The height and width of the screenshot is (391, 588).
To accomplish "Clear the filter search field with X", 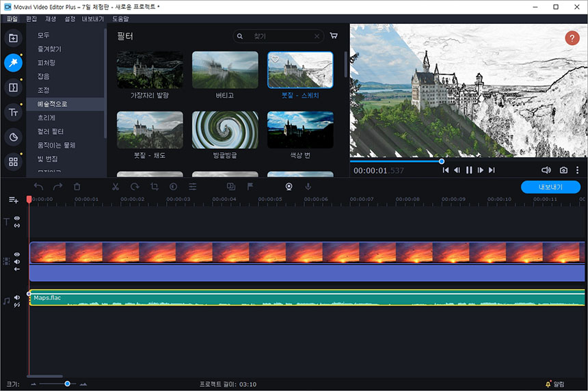I will click(317, 36).
